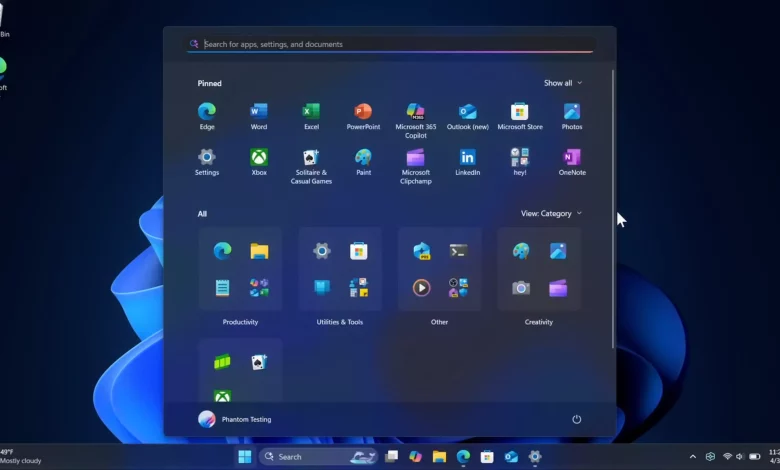
Task: Launch Word from the Pinned section
Action: click(x=259, y=116)
